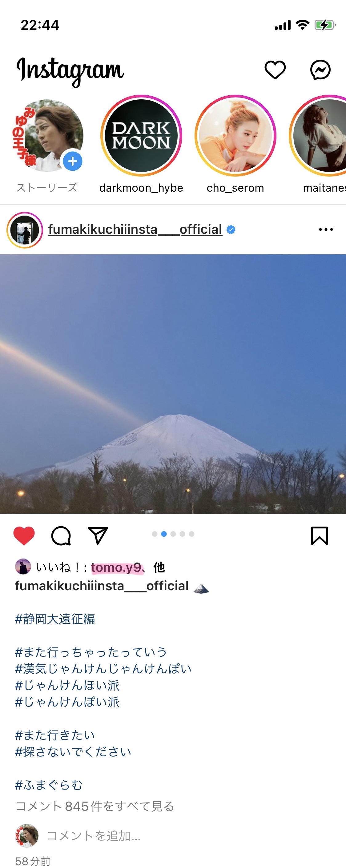The width and height of the screenshot is (346, 868).
Task: Open notifications heart icon in header
Action: (275, 70)
